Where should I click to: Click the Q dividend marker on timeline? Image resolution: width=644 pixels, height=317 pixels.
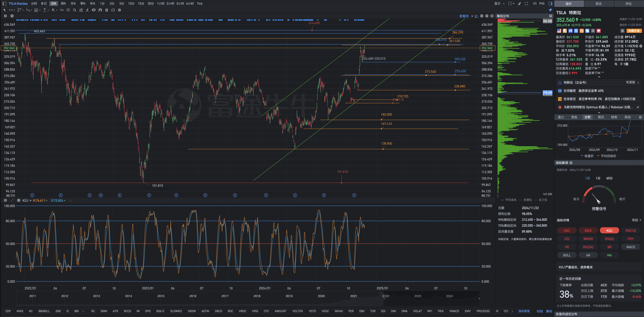tap(101, 195)
